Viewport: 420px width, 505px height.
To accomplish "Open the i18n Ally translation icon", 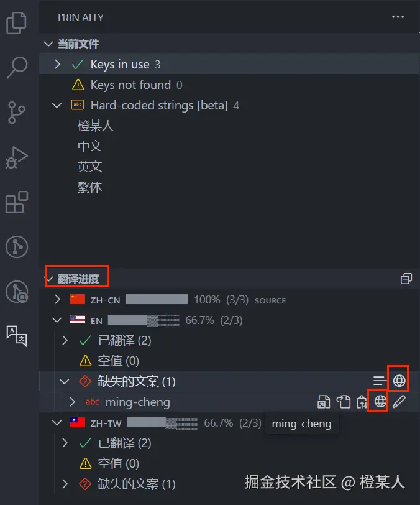I will [17, 336].
